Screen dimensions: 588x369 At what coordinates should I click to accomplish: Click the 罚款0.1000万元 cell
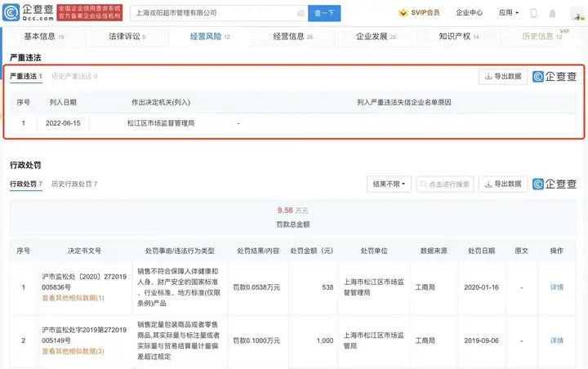(x=256, y=340)
